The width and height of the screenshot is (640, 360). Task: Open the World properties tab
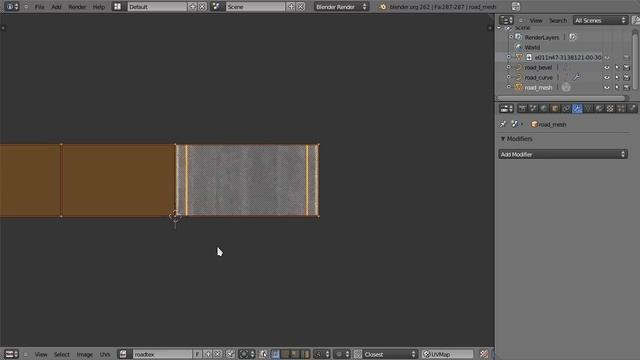click(544, 109)
